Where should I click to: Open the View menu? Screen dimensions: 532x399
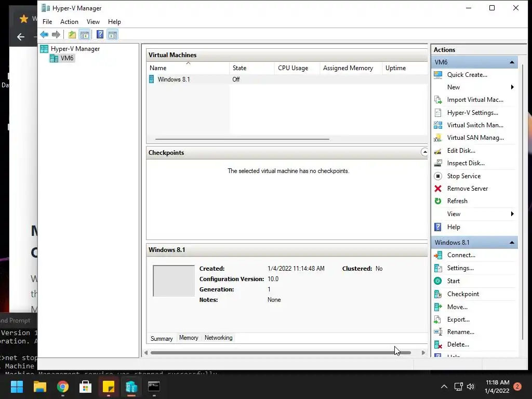[93, 22]
